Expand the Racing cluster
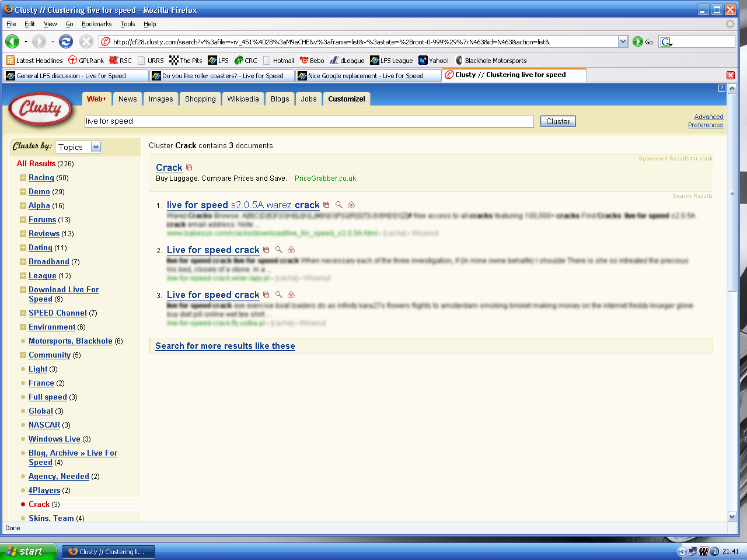Viewport: 747px width, 560px height. (x=23, y=178)
